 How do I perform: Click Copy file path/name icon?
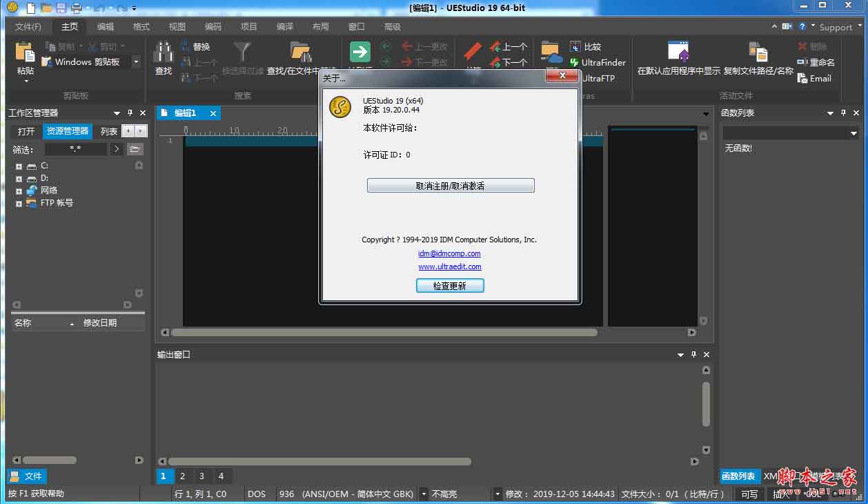coord(758,52)
